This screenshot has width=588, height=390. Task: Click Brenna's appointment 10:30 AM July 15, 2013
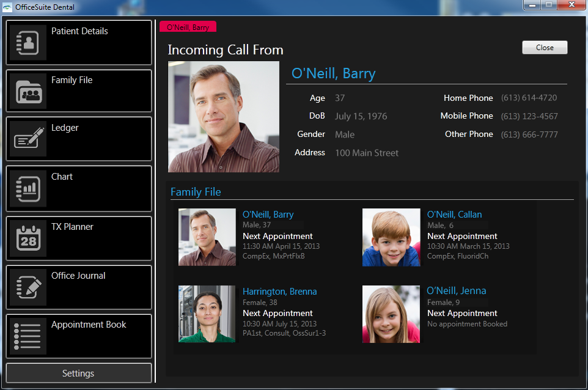(x=280, y=323)
